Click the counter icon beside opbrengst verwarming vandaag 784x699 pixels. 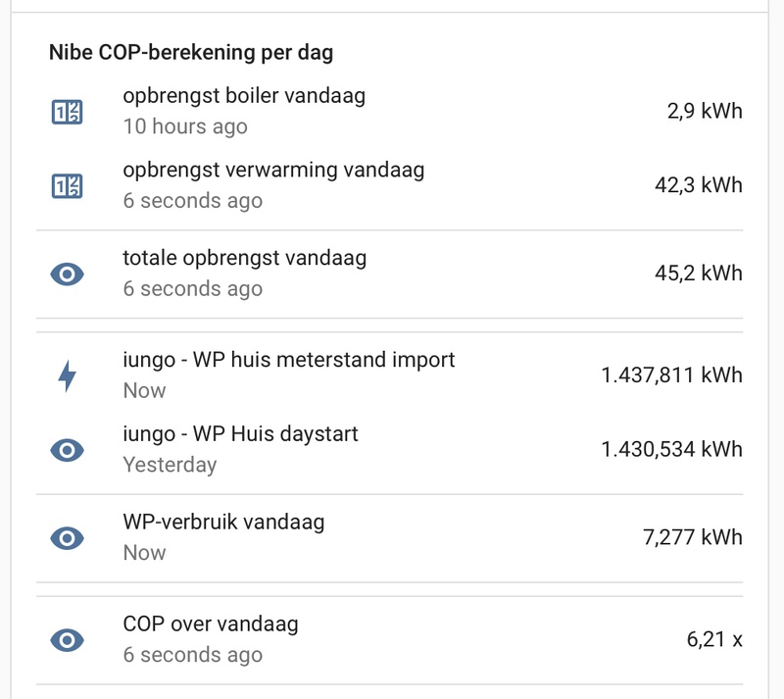point(67,185)
